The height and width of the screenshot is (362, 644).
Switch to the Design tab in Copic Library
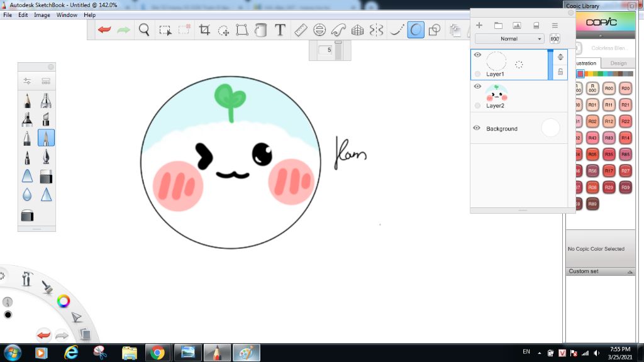(x=618, y=63)
